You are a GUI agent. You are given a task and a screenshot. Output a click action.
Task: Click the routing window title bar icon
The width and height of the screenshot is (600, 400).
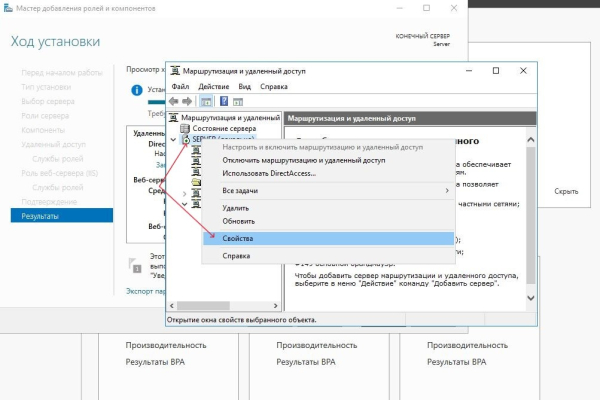(175, 71)
